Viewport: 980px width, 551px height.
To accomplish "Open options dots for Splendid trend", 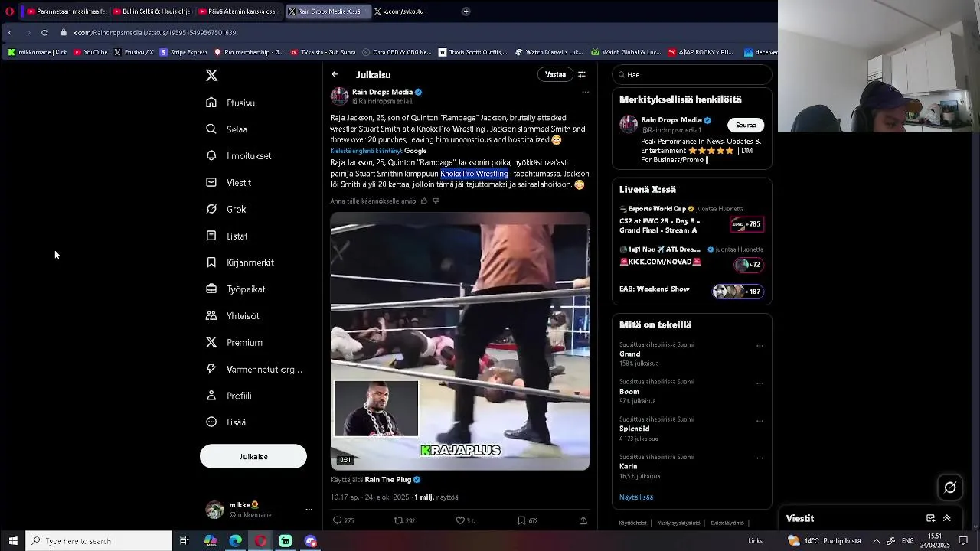I will coord(759,421).
